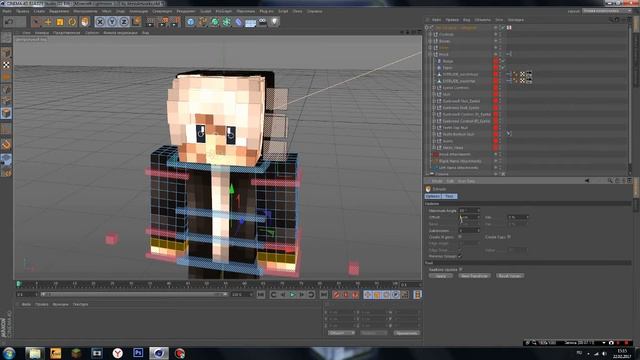Click the green subdivision generator icon

click(x=214, y=22)
